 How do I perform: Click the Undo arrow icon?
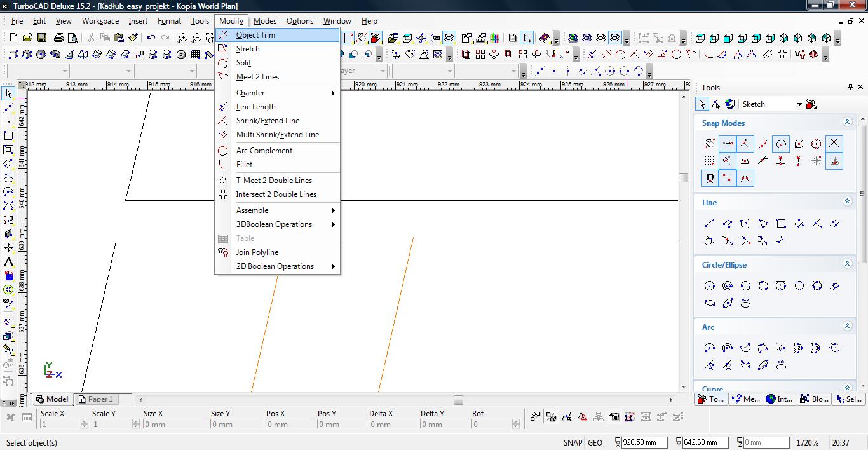pyautogui.click(x=151, y=38)
